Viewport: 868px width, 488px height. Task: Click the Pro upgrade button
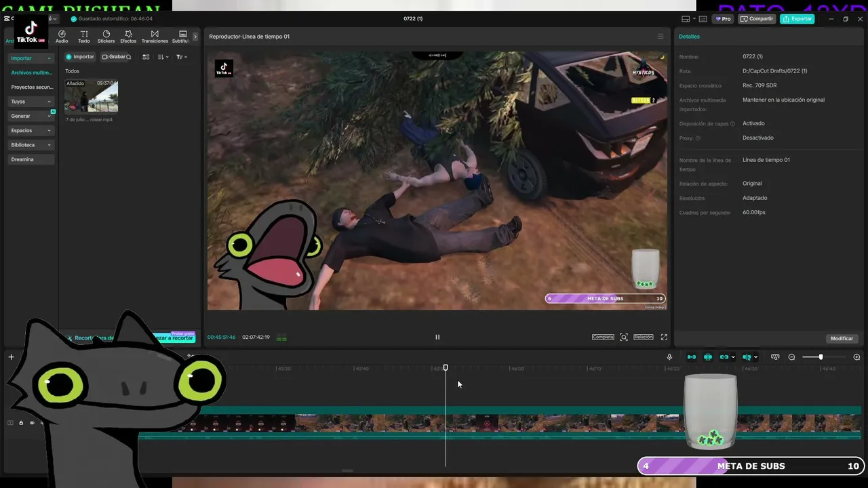723,19
